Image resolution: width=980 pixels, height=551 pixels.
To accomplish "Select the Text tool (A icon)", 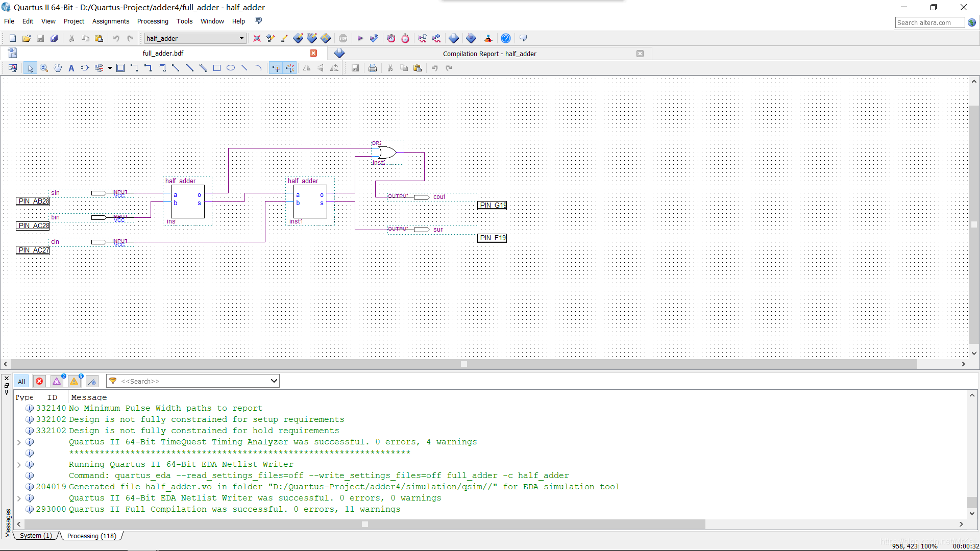I will coord(71,68).
